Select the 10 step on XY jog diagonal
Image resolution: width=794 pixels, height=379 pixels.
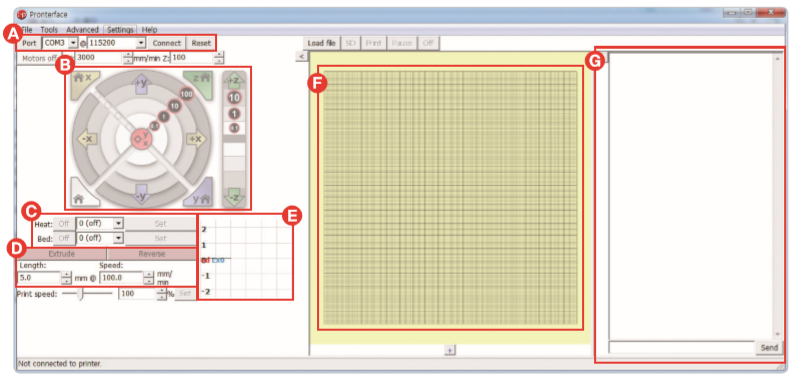175,106
